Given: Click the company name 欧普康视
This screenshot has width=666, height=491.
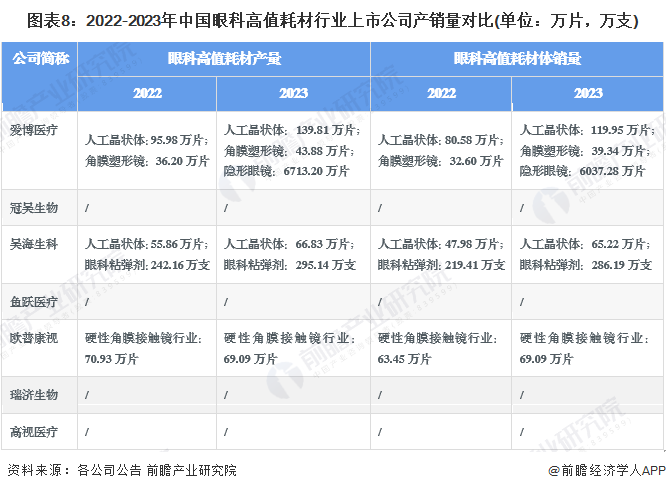Looking at the screenshot, I should click(34, 338).
